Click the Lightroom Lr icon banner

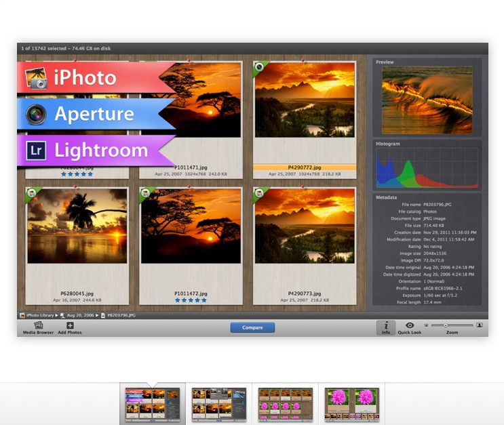(36, 150)
